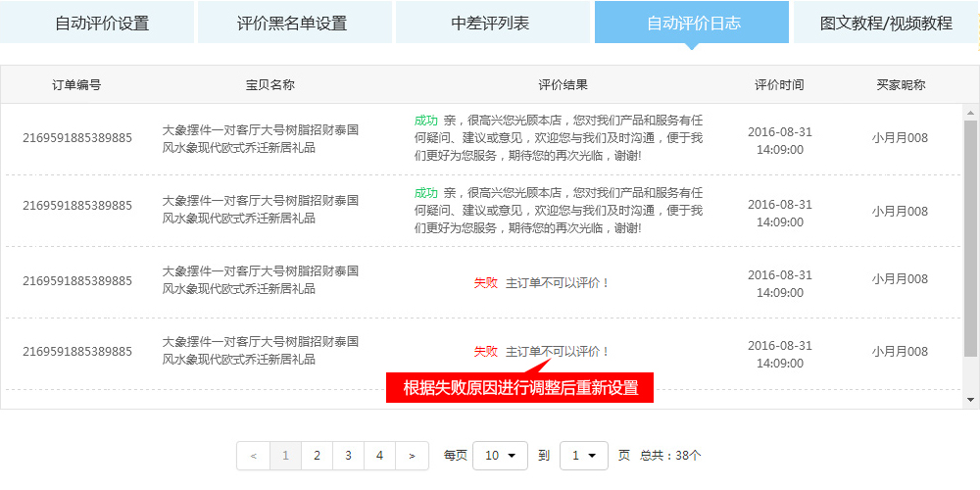Click the 评价时间 column header
The image size is (980, 490).
[779, 85]
